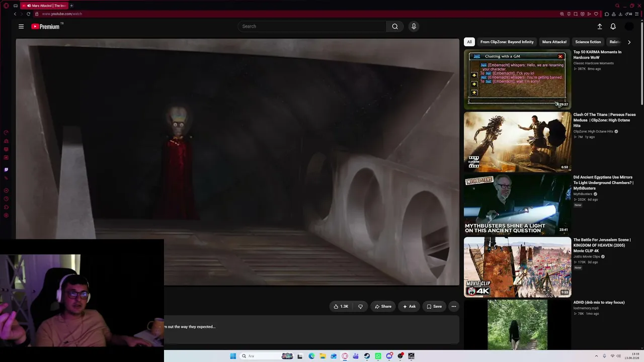Open more actions three-dot menu under video

point(454,306)
